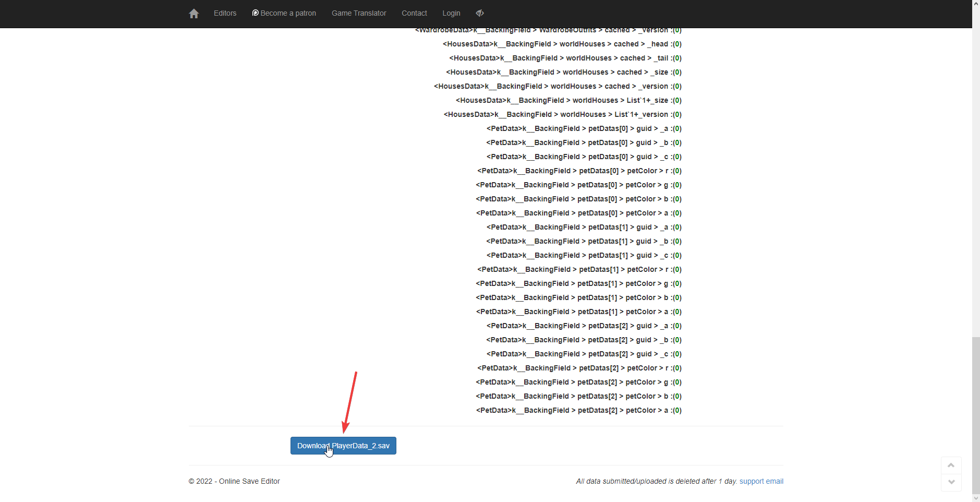Edit petDatas[0] petColor r value
The height and width of the screenshot is (502, 980).
click(x=677, y=171)
